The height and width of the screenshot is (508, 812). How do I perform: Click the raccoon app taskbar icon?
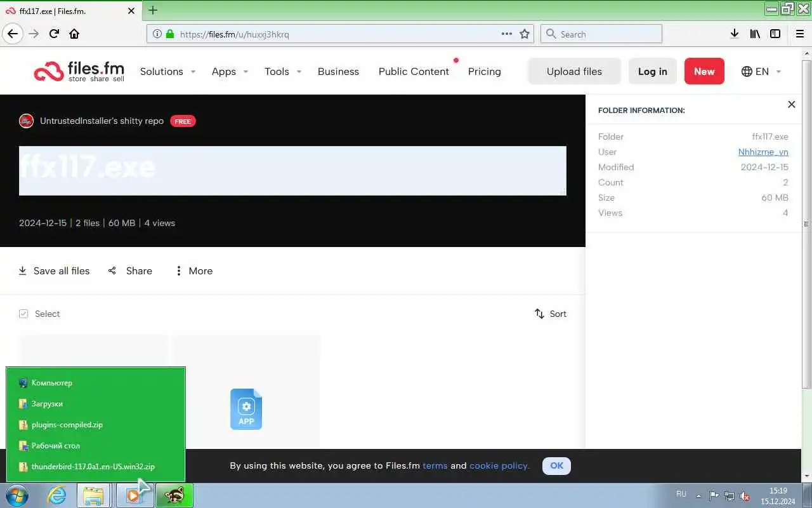[174, 495]
